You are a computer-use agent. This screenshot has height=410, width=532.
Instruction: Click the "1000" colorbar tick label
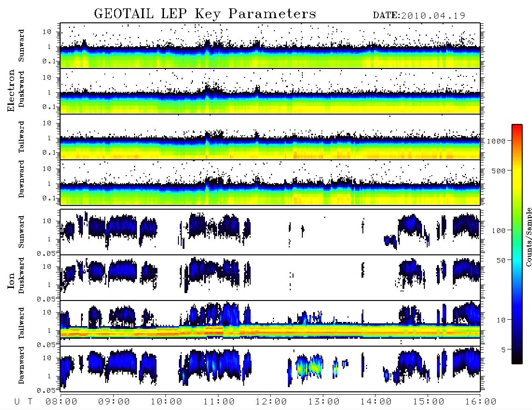(496, 141)
